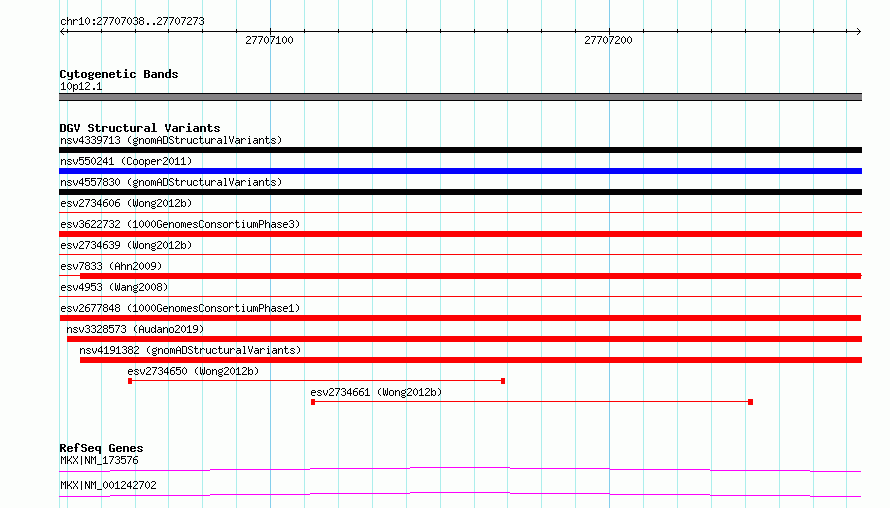Click the red bar of nsv3328573
The height and width of the screenshot is (508, 890).
pyautogui.click(x=464, y=339)
